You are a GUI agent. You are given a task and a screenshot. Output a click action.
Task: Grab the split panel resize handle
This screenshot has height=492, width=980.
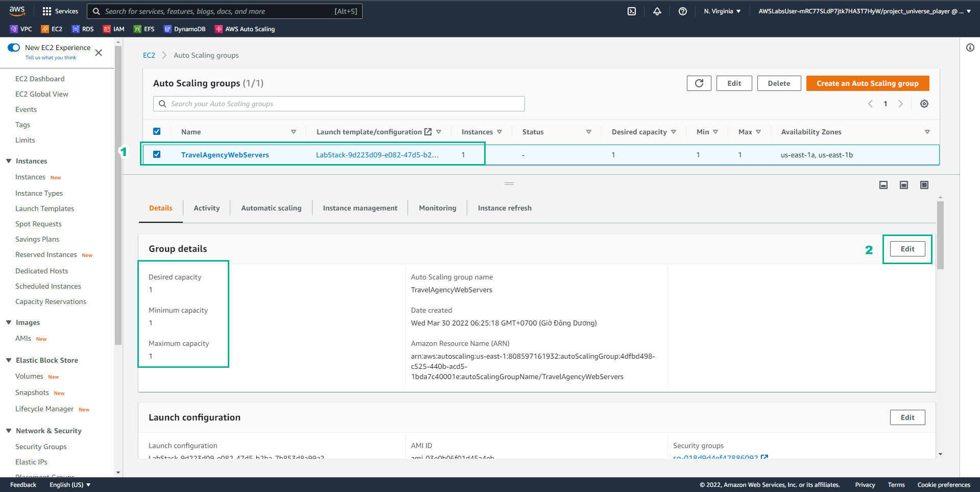click(x=509, y=183)
